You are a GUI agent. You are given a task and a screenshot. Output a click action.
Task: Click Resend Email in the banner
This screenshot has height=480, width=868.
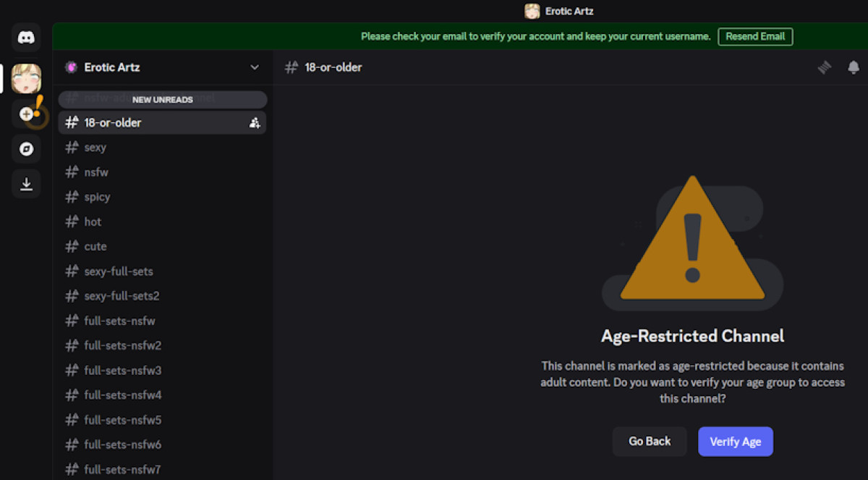click(x=755, y=36)
